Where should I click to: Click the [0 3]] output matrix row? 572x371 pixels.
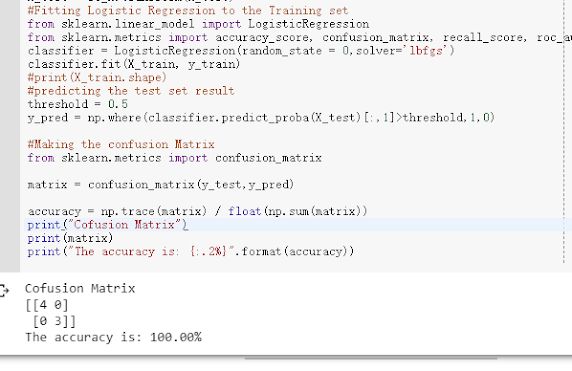tap(54, 321)
